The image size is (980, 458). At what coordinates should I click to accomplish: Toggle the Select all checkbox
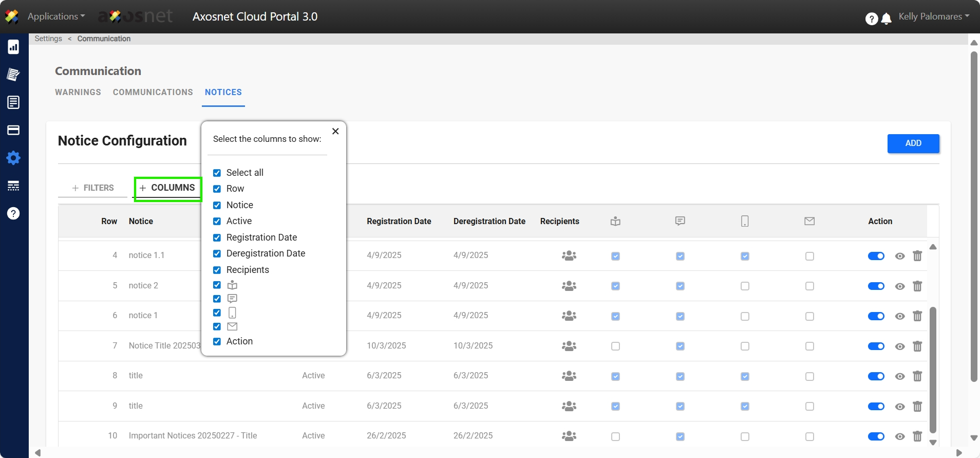pyautogui.click(x=217, y=173)
